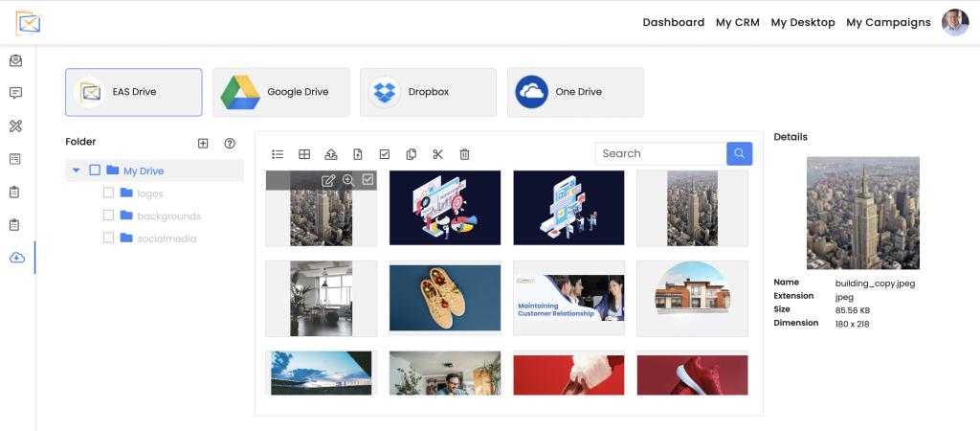Screen dimensions: 980x431
Task: Open the folder help question icon
Action: pos(230,143)
